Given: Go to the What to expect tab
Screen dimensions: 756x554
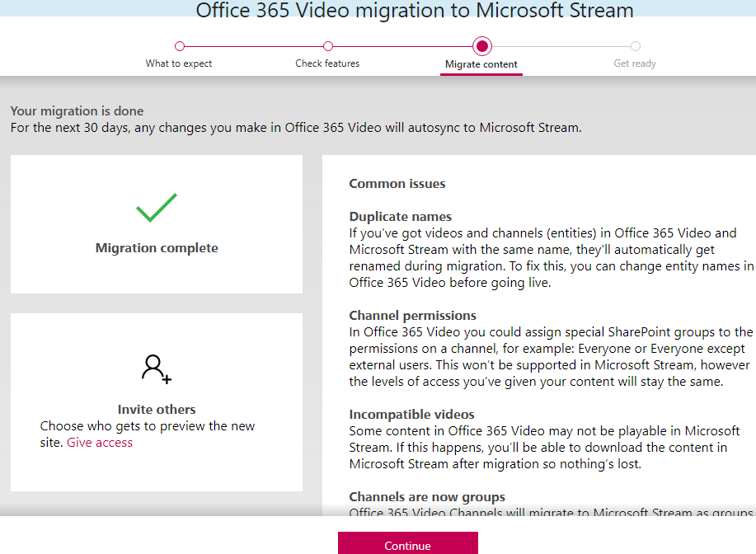Looking at the screenshot, I should pos(179,63).
